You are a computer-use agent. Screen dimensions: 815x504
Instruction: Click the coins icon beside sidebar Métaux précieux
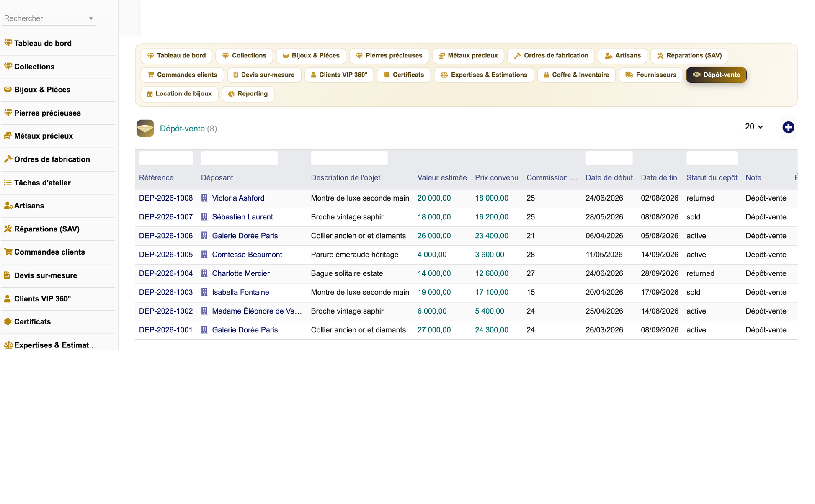point(8,136)
